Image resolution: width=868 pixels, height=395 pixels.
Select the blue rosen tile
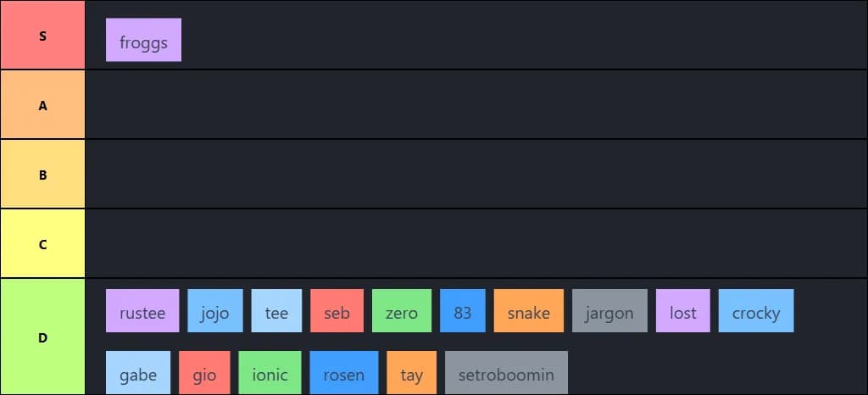coord(344,373)
